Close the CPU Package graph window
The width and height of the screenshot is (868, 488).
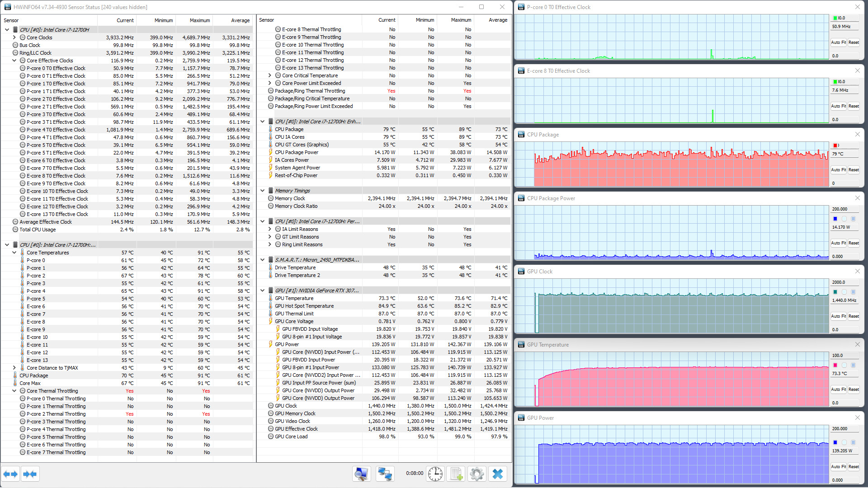[x=857, y=135]
